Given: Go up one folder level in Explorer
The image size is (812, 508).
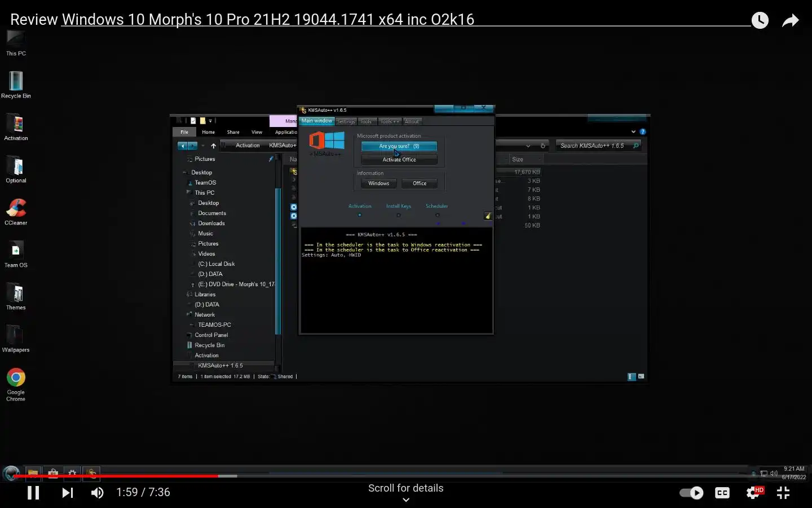Looking at the screenshot, I should (213, 146).
